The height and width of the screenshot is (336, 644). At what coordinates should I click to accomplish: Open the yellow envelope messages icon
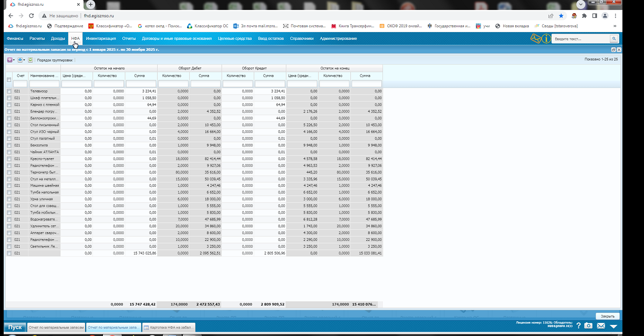[536, 38]
